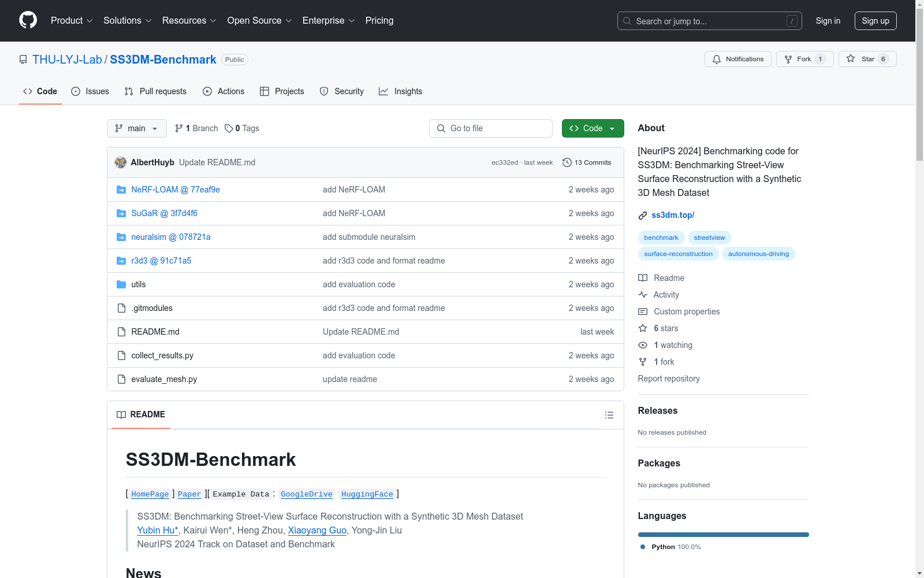
Task: Open the HuggingFace link in README
Action: click(367, 494)
